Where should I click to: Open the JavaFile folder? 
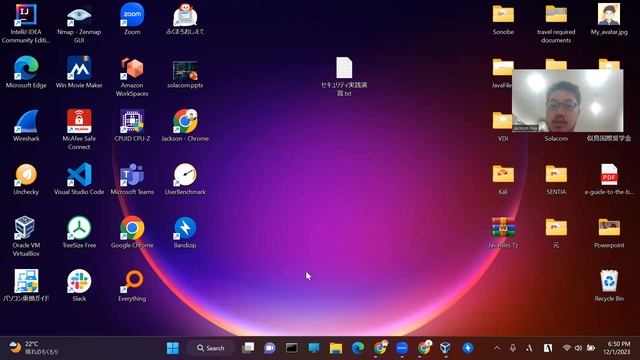point(502,67)
